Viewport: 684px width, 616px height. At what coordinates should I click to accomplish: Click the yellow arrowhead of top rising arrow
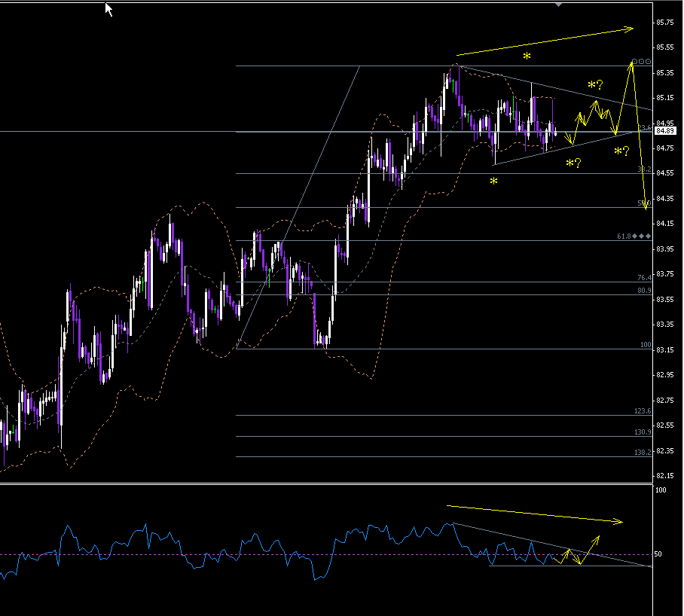(x=630, y=29)
